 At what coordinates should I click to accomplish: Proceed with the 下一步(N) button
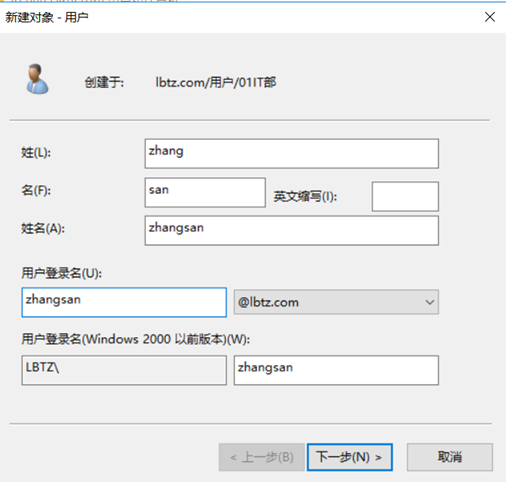pos(350,457)
